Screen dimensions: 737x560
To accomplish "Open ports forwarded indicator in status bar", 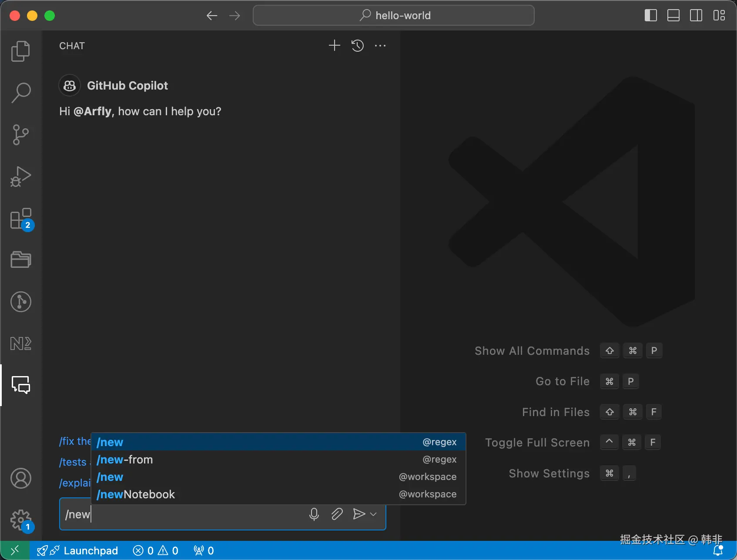I will pyautogui.click(x=204, y=551).
